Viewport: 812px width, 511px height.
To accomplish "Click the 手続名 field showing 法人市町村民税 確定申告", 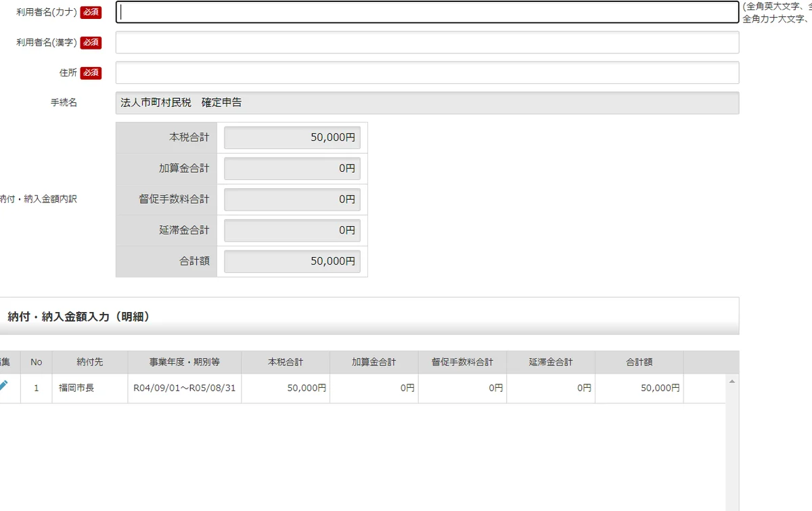I will [x=427, y=103].
